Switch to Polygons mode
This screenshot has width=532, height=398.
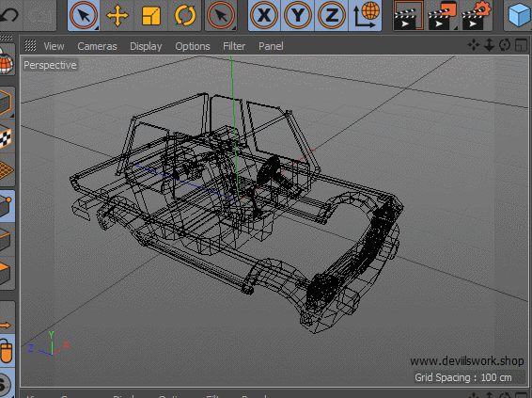(x=7, y=273)
